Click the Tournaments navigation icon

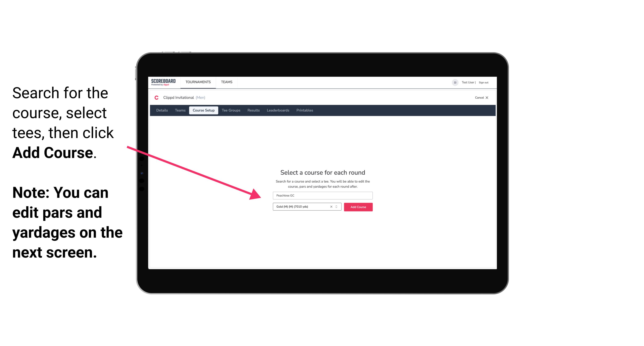[198, 82]
